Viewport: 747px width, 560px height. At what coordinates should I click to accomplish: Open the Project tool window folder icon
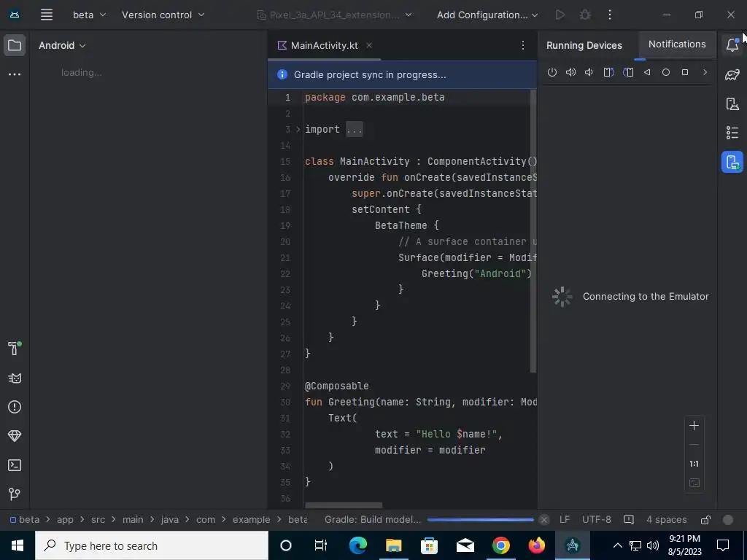15,46
